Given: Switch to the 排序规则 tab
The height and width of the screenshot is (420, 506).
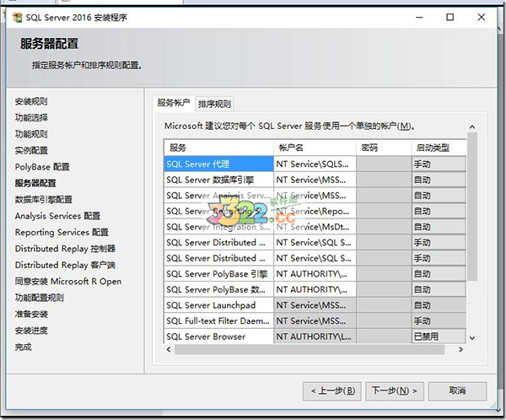Looking at the screenshot, I should pos(214,104).
